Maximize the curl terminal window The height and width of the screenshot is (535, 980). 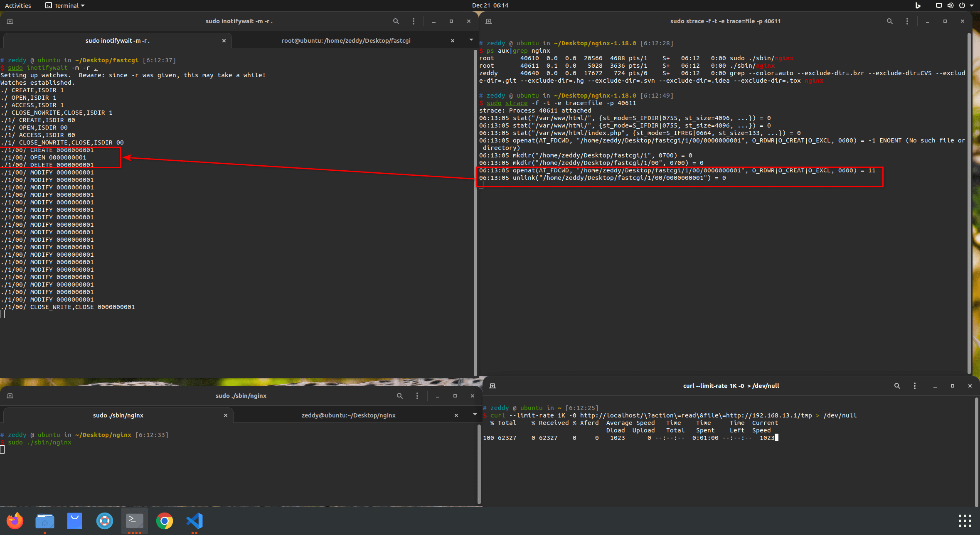952,386
